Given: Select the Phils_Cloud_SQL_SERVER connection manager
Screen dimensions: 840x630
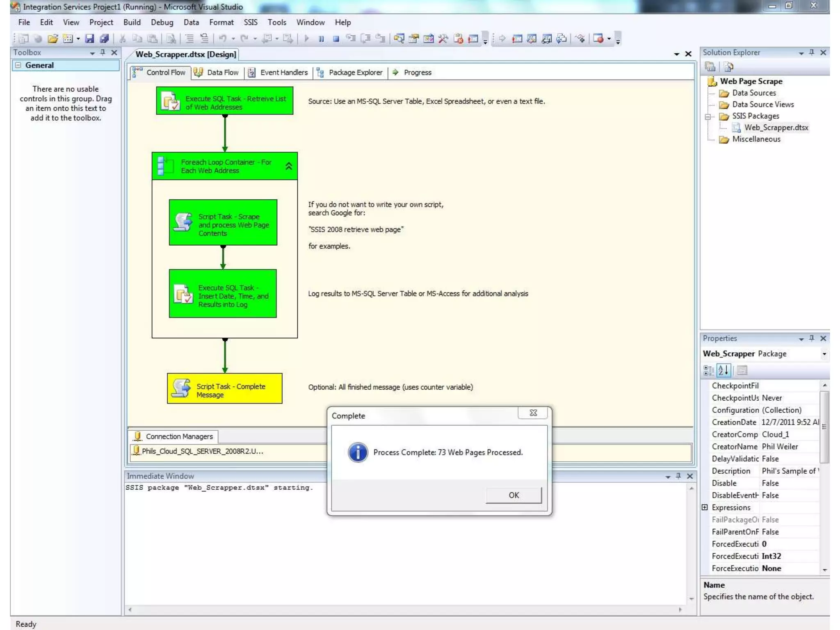Looking at the screenshot, I should (202, 451).
